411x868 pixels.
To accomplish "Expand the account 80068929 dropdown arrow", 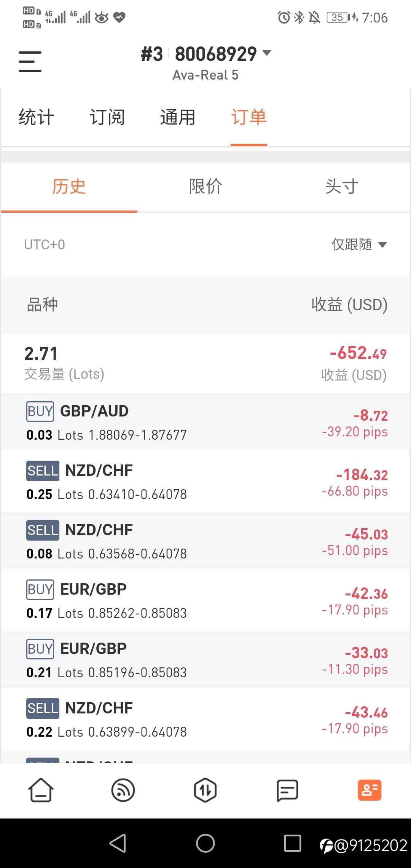I will click(x=267, y=53).
